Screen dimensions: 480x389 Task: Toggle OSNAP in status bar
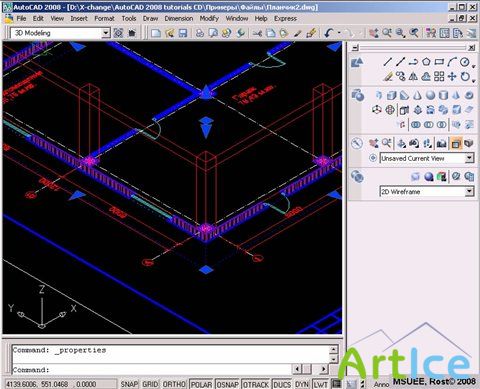click(x=228, y=384)
